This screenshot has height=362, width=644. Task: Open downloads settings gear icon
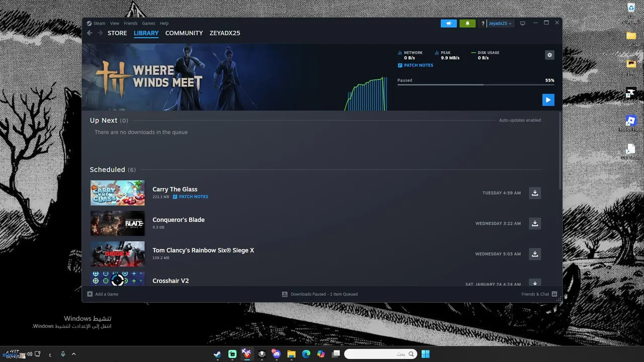click(549, 55)
